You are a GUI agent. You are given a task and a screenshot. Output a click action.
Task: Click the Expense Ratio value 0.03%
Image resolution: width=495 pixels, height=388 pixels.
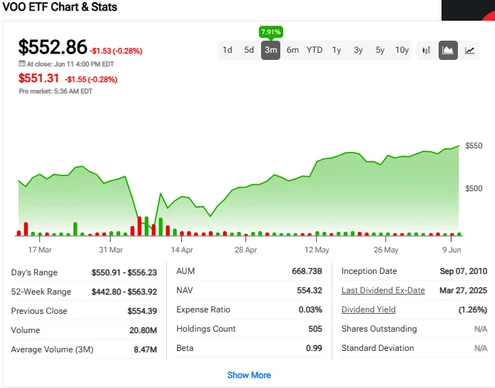coord(310,310)
